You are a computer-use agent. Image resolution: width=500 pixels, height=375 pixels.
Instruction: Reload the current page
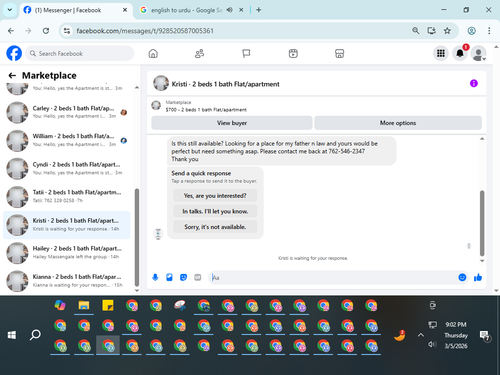[x=46, y=31]
